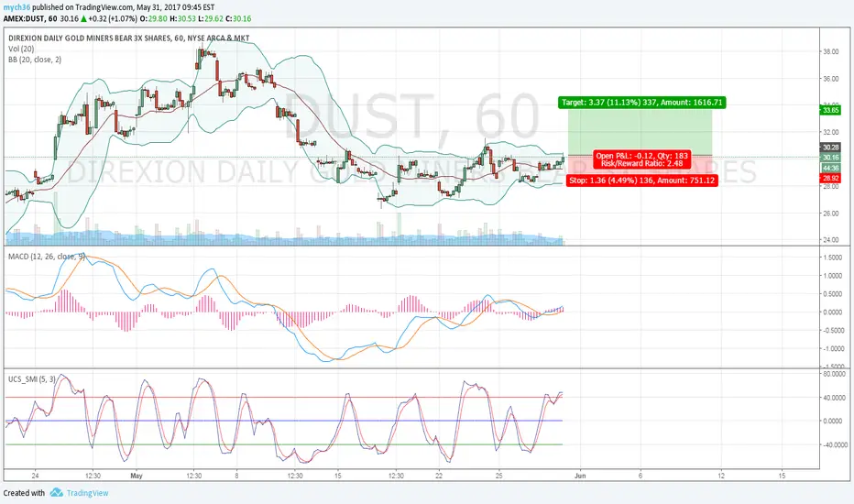Screen dimensions: 854x504
Task: Click the 22 date axis label
Action: pos(439,476)
